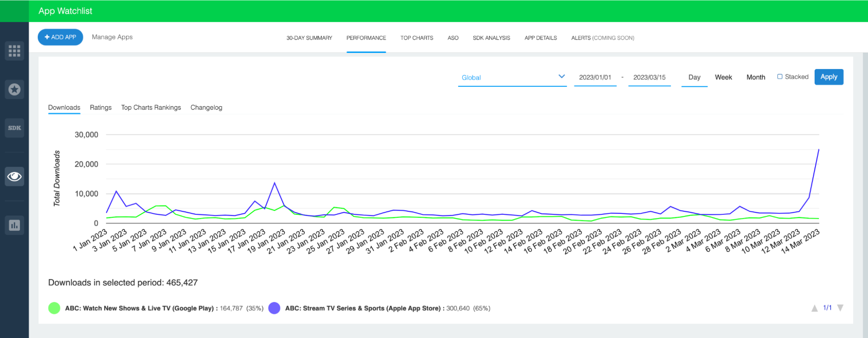Select the Downloads chart tab
This screenshot has height=338, width=868.
pyautogui.click(x=64, y=108)
